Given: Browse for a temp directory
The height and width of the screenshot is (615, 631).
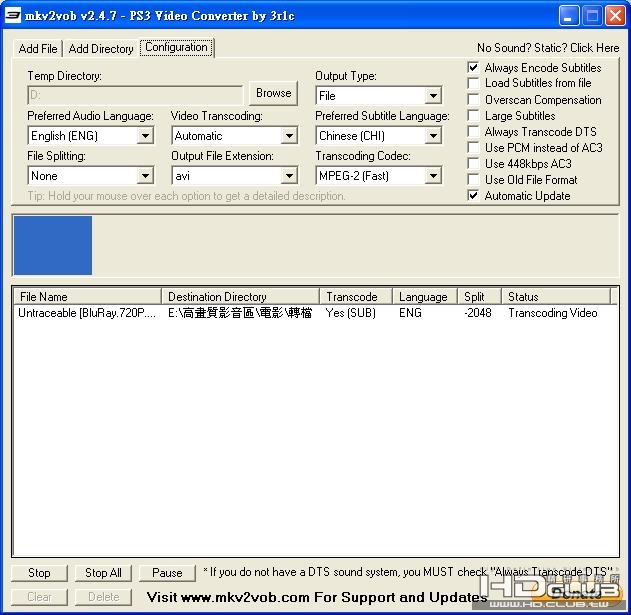Looking at the screenshot, I should [x=273, y=93].
